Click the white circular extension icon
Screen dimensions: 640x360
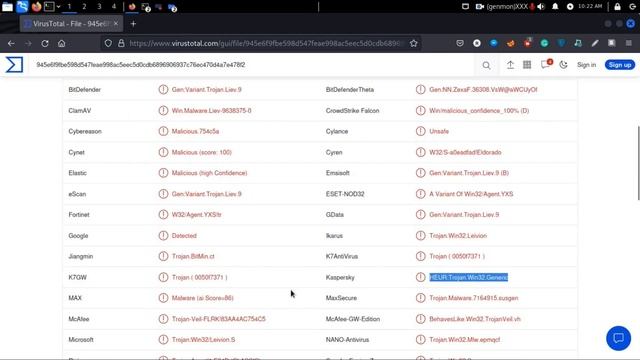pyautogui.click(x=477, y=43)
